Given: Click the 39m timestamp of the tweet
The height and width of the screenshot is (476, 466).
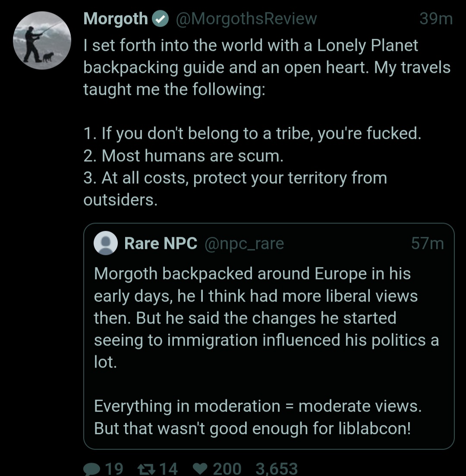Looking at the screenshot, I should [x=436, y=19].
